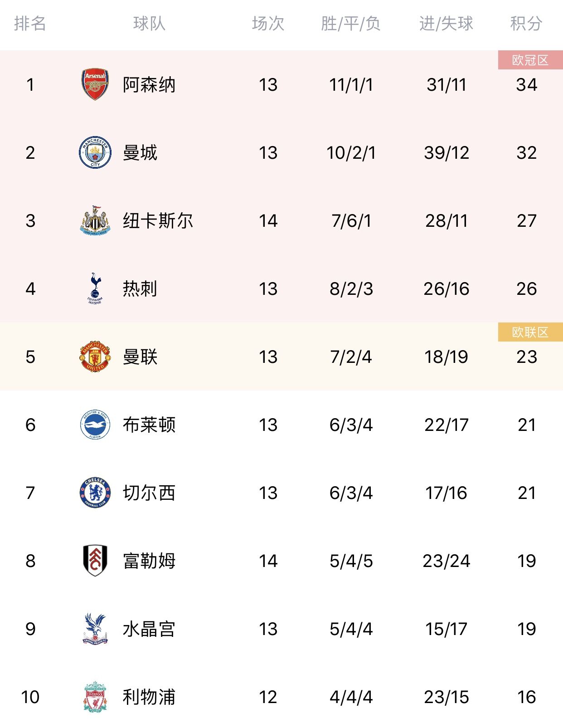Tap the Manchester City club badge
The height and width of the screenshot is (728, 563).
[95, 152]
